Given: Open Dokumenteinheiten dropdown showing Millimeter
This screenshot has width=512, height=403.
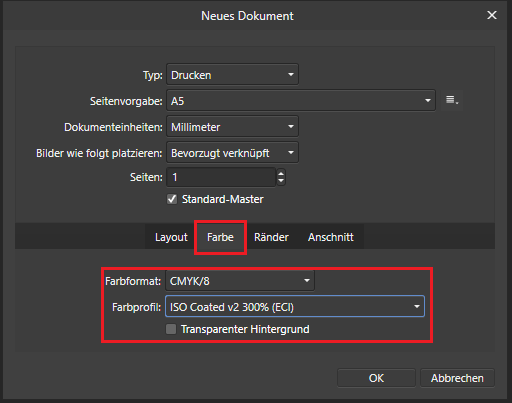Looking at the screenshot, I should click(x=232, y=127).
